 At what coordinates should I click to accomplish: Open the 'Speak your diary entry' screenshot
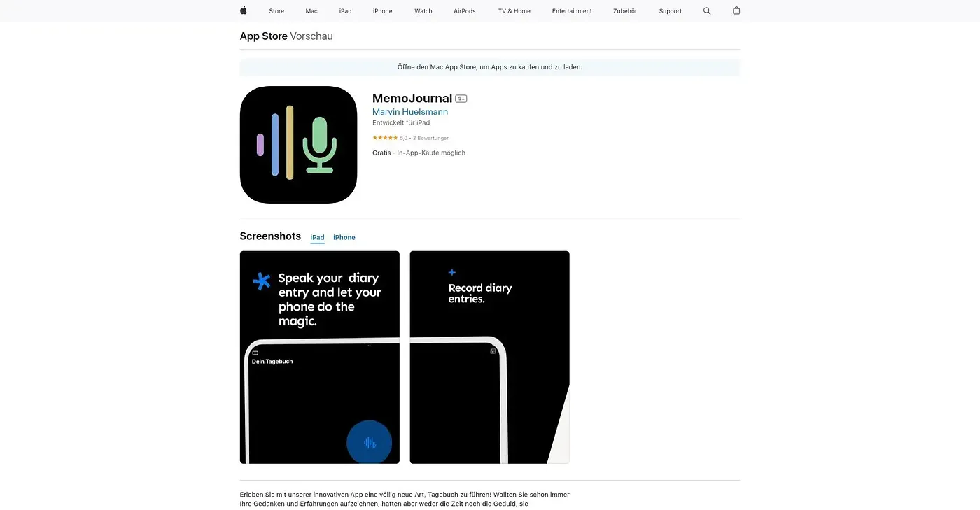pyautogui.click(x=320, y=357)
